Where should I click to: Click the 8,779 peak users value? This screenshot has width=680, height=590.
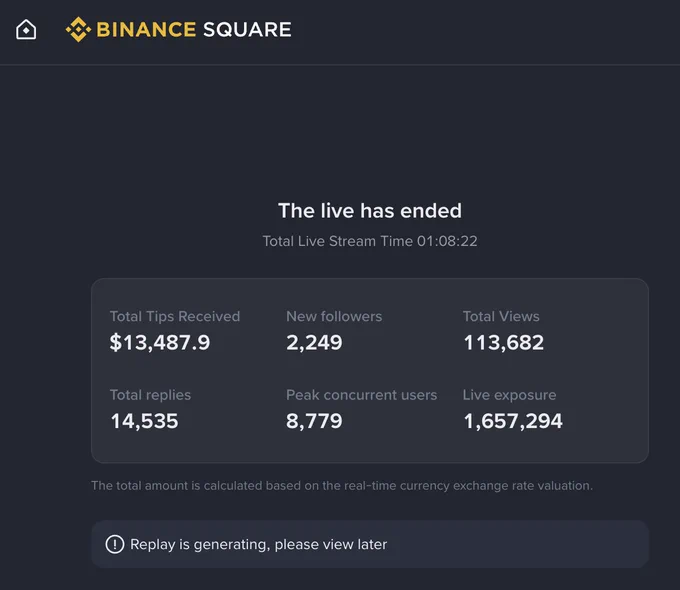314,421
